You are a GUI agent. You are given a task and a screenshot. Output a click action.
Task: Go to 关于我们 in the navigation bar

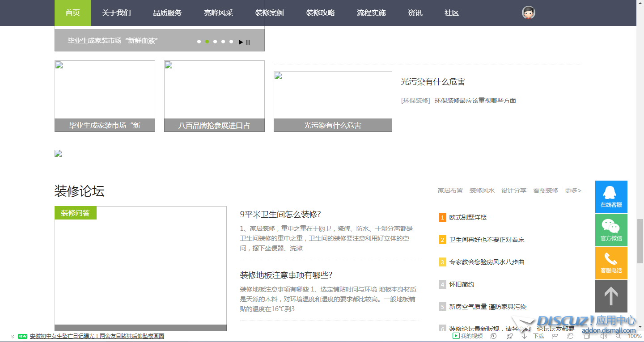[x=116, y=13]
